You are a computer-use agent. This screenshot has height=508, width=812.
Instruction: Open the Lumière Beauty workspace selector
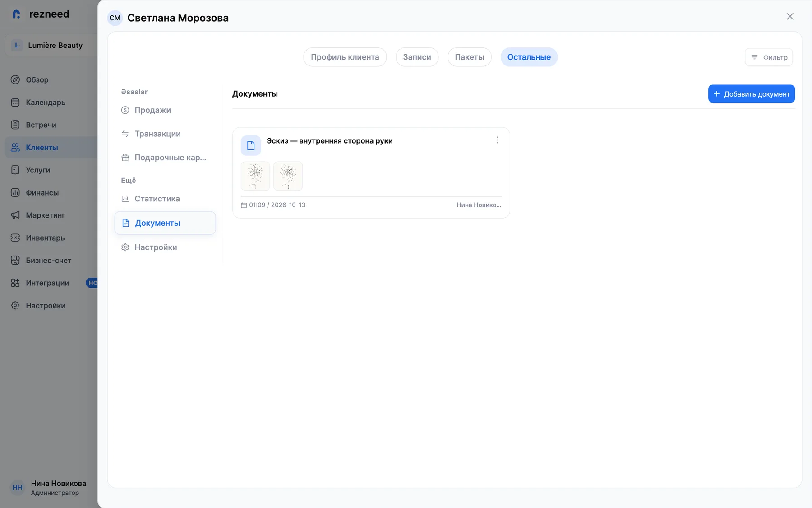(x=51, y=45)
